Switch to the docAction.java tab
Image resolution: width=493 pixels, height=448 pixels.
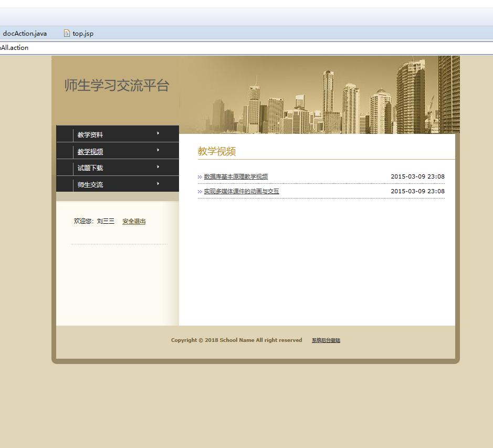tap(25, 33)
